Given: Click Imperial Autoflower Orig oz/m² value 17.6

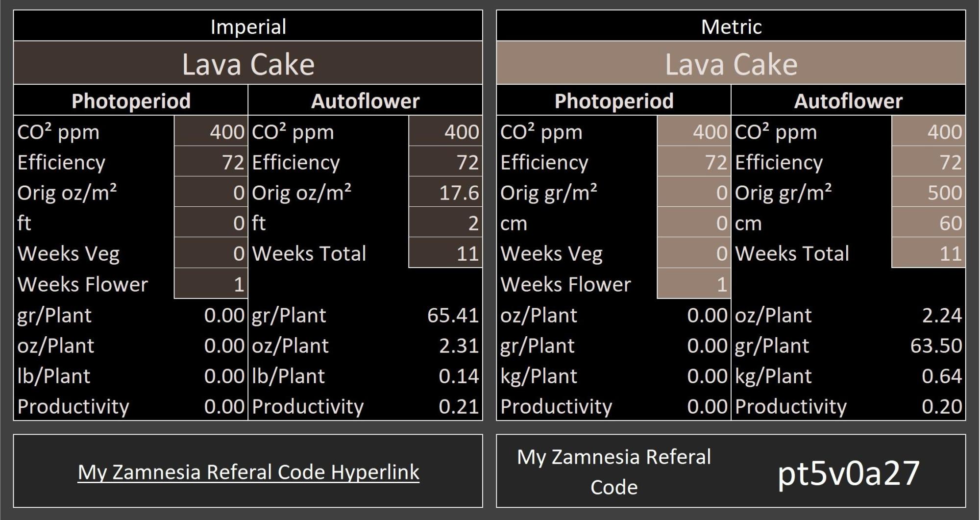Looking at the screenshot, I should pos(445,193).
